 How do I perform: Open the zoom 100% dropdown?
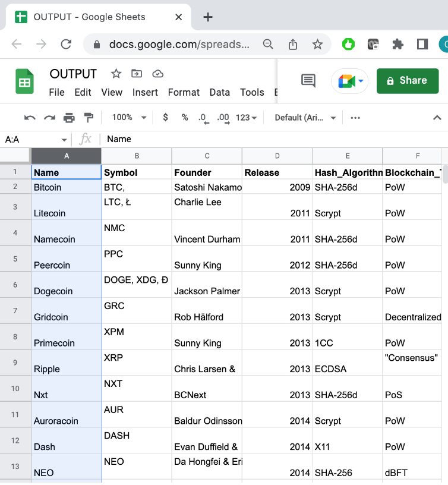[x=129, y=118]
